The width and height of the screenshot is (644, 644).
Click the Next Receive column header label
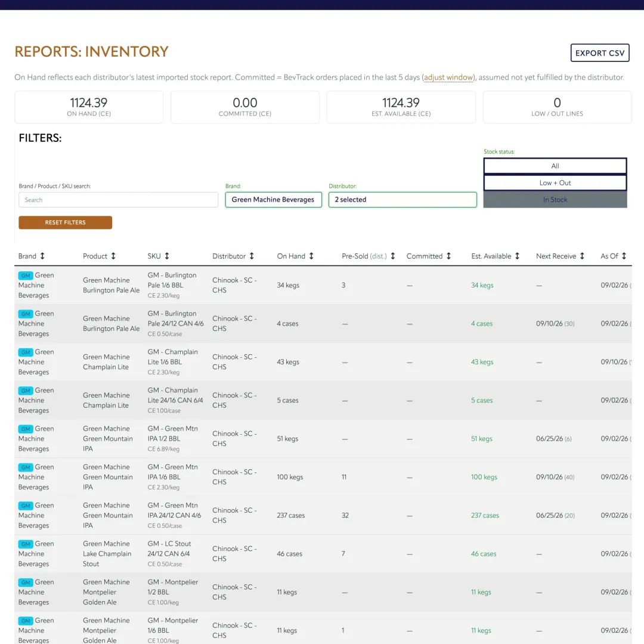[x=556, y=256]
